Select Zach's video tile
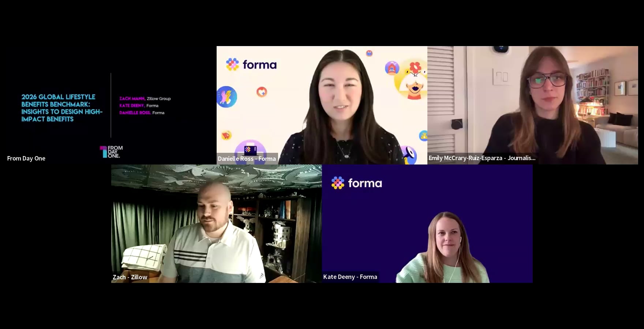 pos(217,223)
